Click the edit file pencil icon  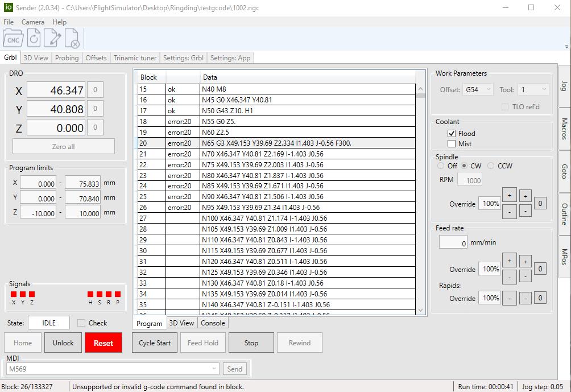(53, 39)
